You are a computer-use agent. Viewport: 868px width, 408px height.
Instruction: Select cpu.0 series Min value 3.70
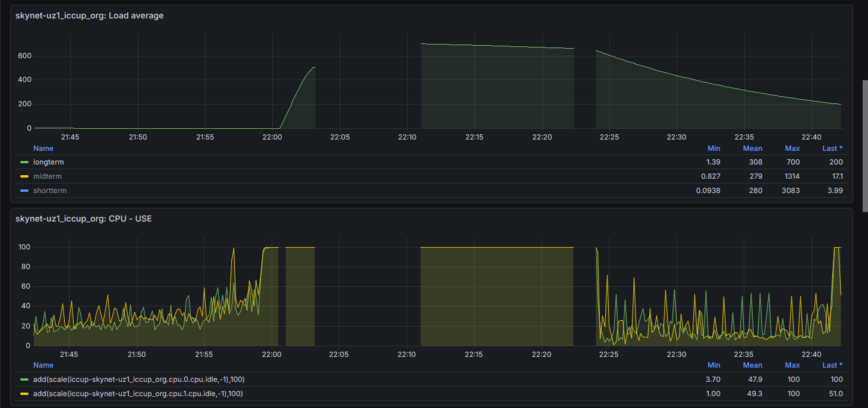[714, 379]
